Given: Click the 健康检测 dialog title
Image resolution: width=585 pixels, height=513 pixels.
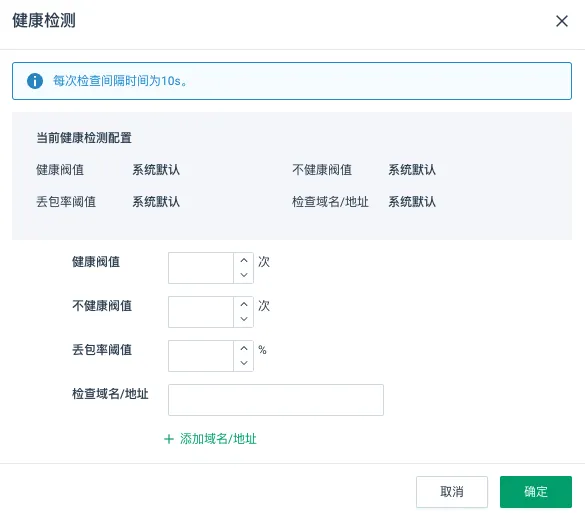Looking at the screenshot, I should click(44, 21).
